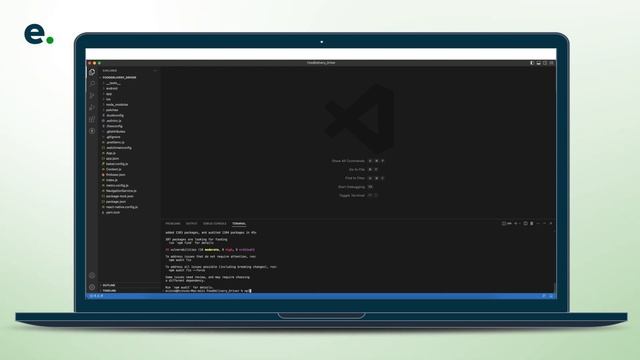
Task: Click the terminal vertical scrollbar
Action: 554,287
